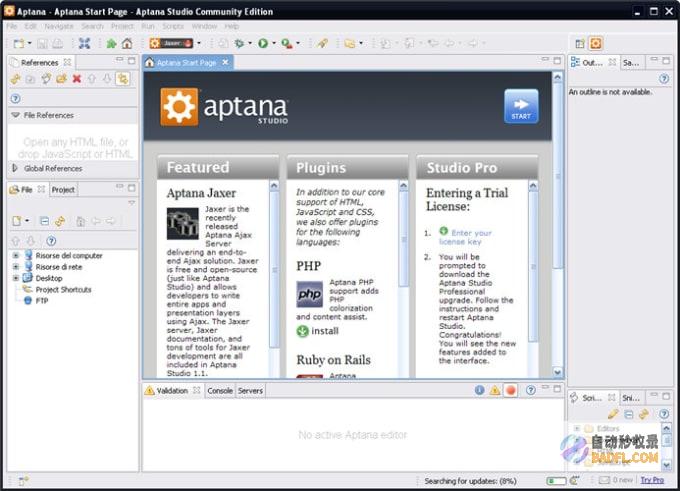Expand the Global References section
Screen dimensions: 680x491
[x=15, y=168]
